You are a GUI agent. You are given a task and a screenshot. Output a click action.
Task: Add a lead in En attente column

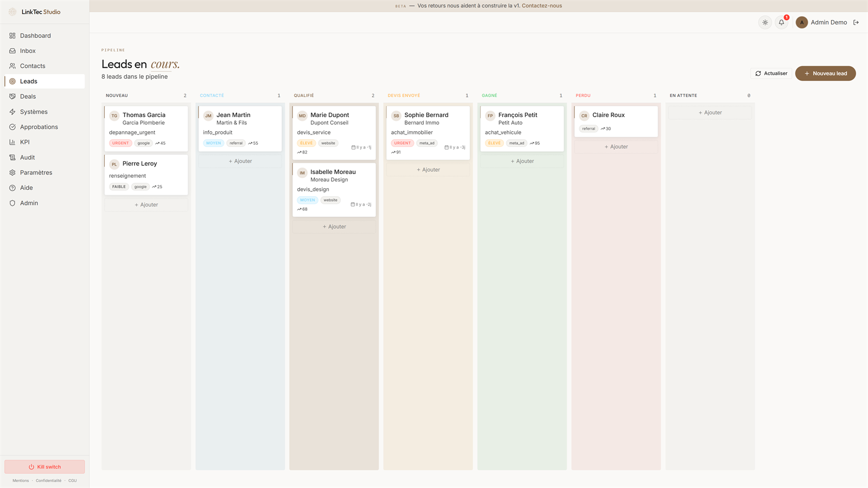tap(710, 113)
